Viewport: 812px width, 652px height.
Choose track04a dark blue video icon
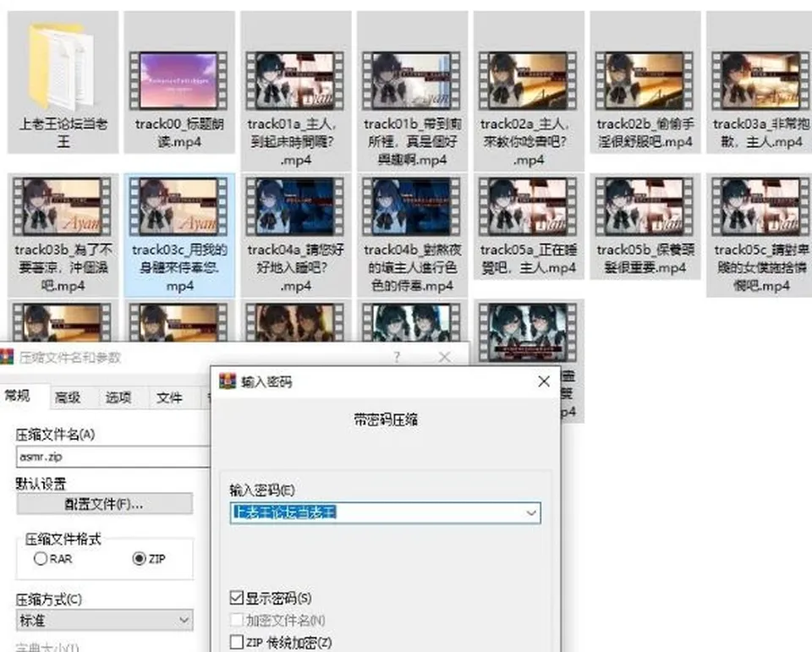[296, 206]
